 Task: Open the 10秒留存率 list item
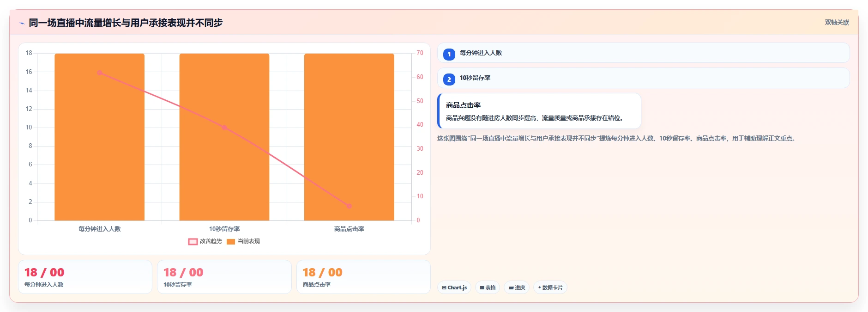pos(643,78)
